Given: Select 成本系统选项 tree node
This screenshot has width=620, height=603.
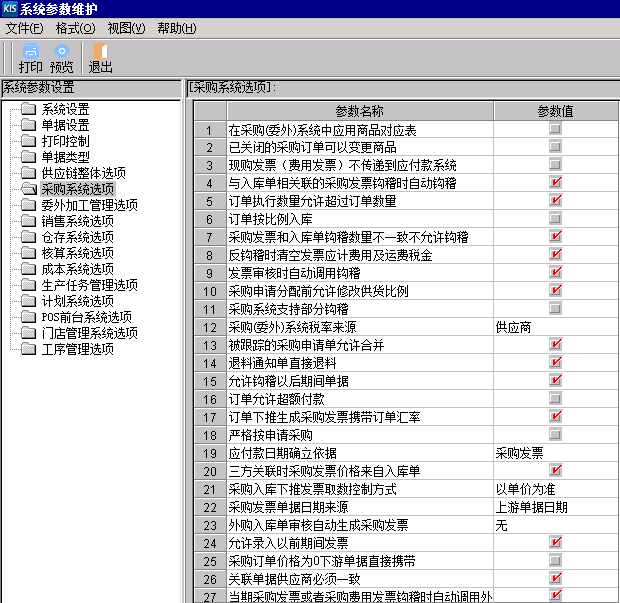Looking at the screenshot, I should pos(78,269).
